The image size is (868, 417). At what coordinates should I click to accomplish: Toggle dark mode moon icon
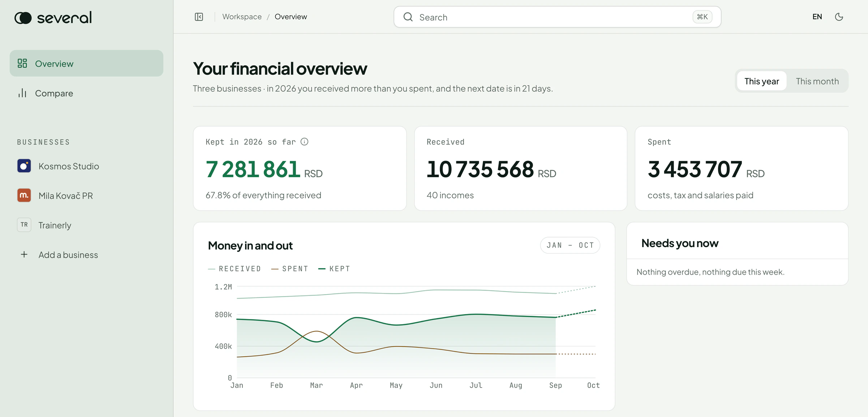(839, 17)
